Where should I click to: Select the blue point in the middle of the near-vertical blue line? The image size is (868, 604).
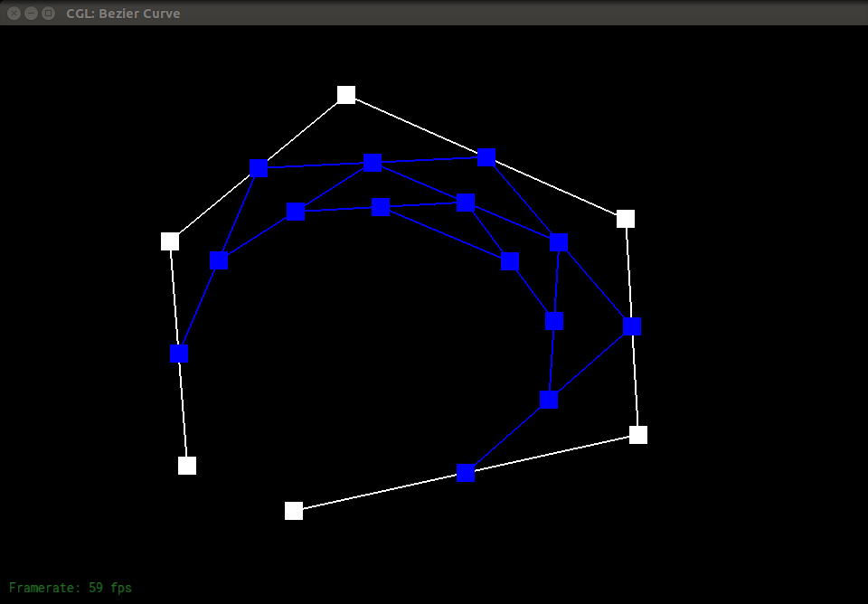coord(554,321)
